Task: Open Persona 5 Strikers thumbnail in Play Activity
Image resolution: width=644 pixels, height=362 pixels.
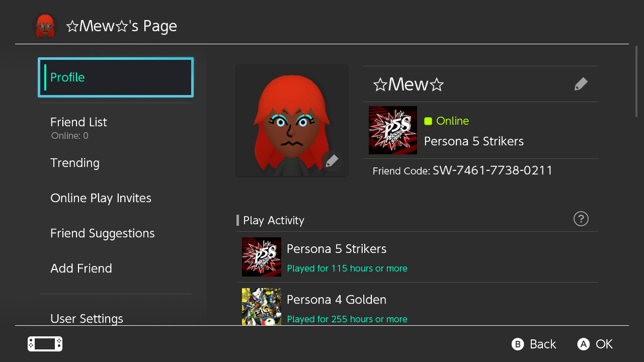Action: point(262,257)
